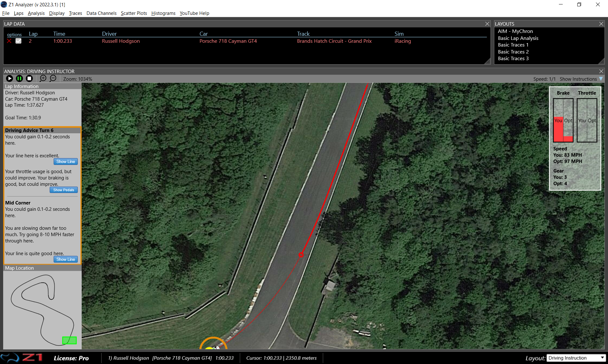This screenshot has width=608, height=364.
Task: Click Show Line under Turn 6 advice
Action: (66, 161)
